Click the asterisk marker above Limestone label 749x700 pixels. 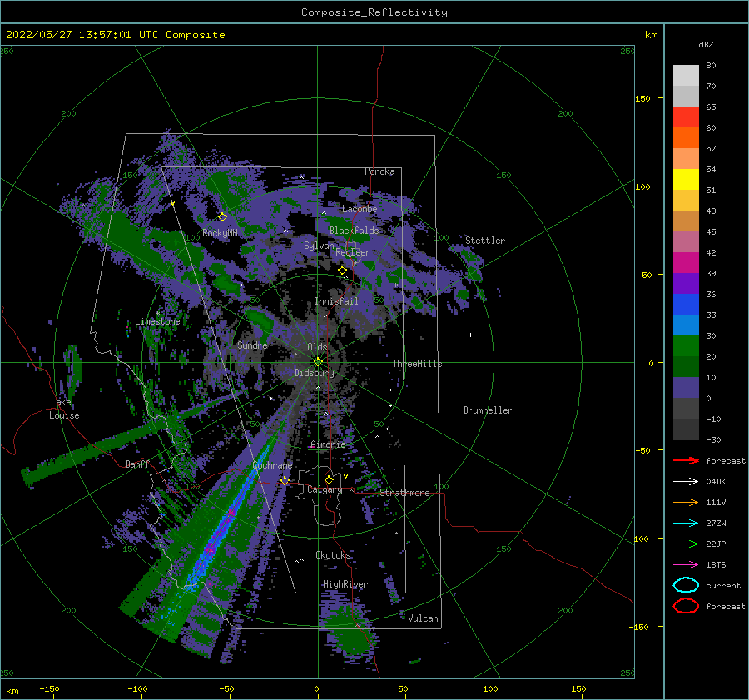click(157, 314)
